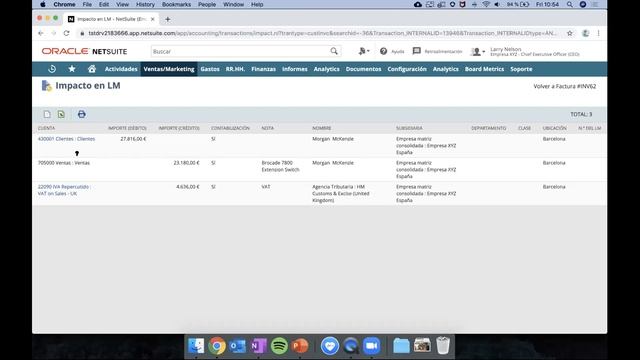Return to invoice via Volver a Factura #INV62
Screen dimensions: 640x360
[x=564, y=86]
